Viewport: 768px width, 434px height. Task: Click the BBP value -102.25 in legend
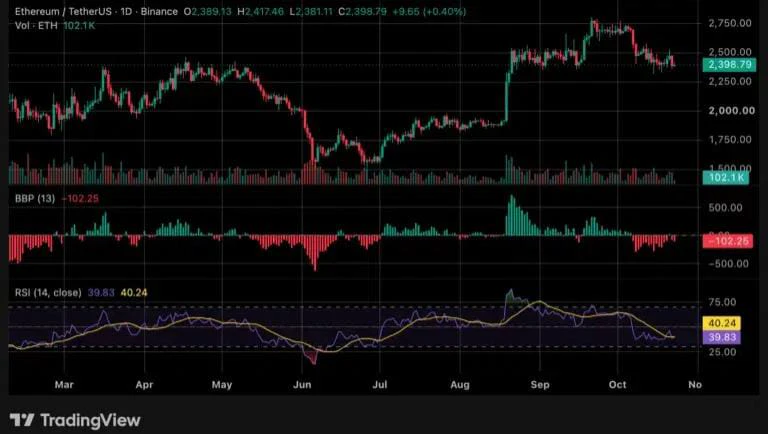[x=80, y=198]
